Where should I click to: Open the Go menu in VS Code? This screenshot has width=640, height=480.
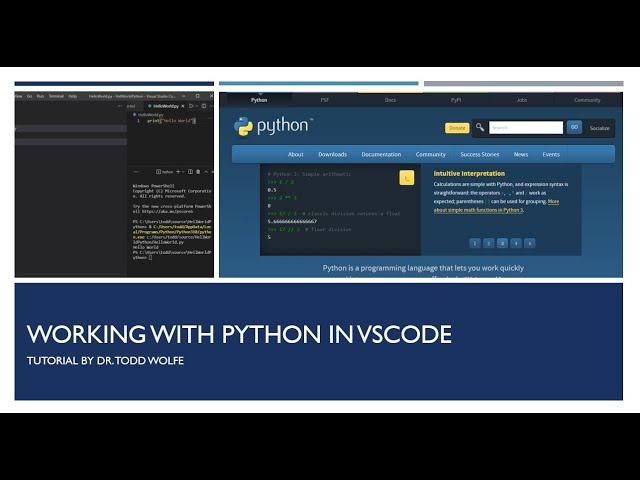(29, 96)
